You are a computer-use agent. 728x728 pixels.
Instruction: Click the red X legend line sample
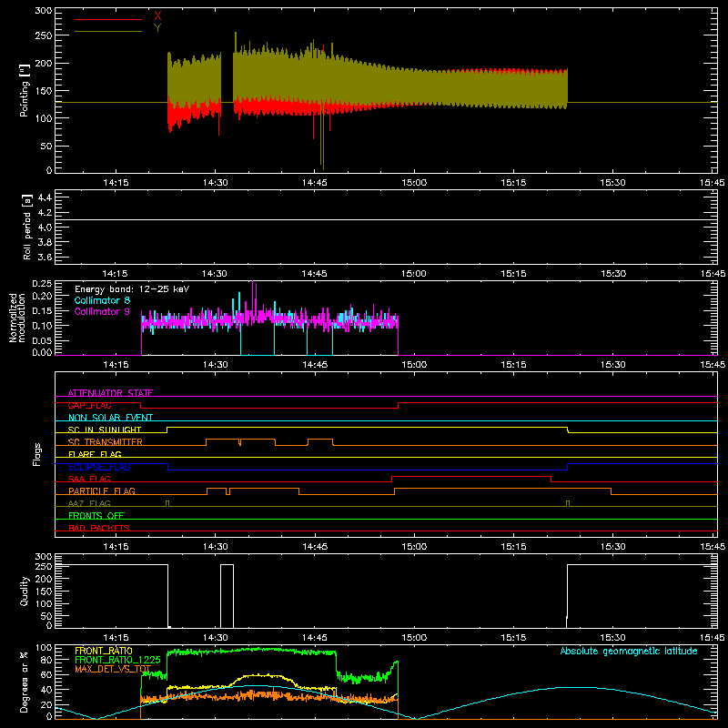pyautogui.click(x=108, y=19)
